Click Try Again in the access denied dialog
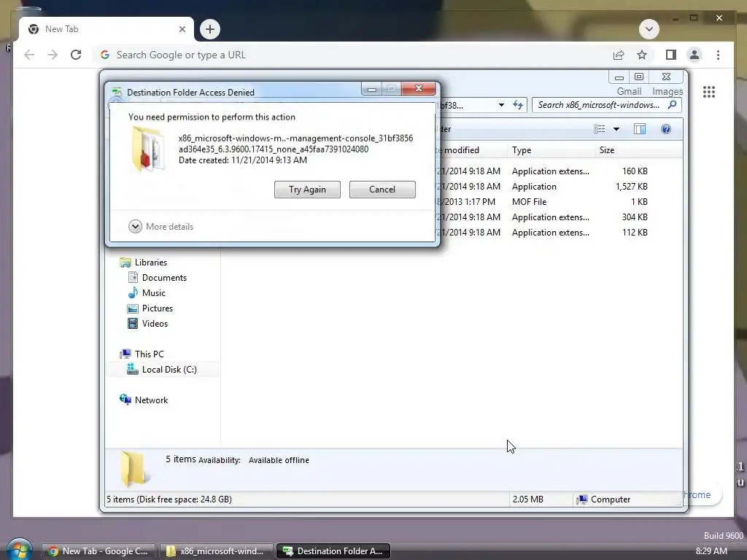This screenshot has height=560, width=747. pyautogui.click(x=307, y=190)
